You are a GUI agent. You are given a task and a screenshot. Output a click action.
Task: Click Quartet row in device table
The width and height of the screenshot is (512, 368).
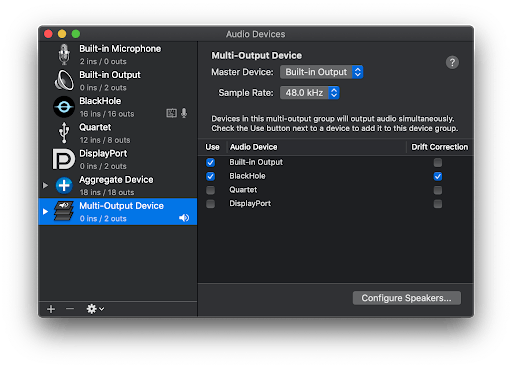click(336, 190)
